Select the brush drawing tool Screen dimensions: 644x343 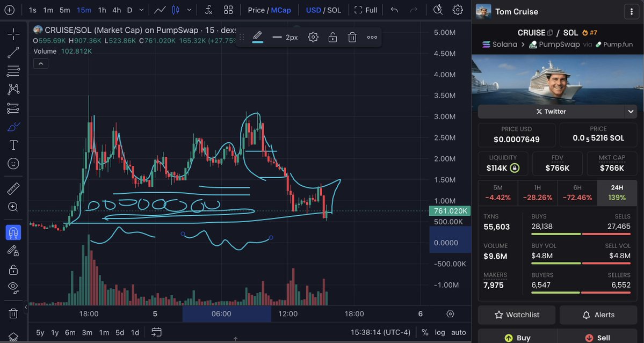point(13,127)
